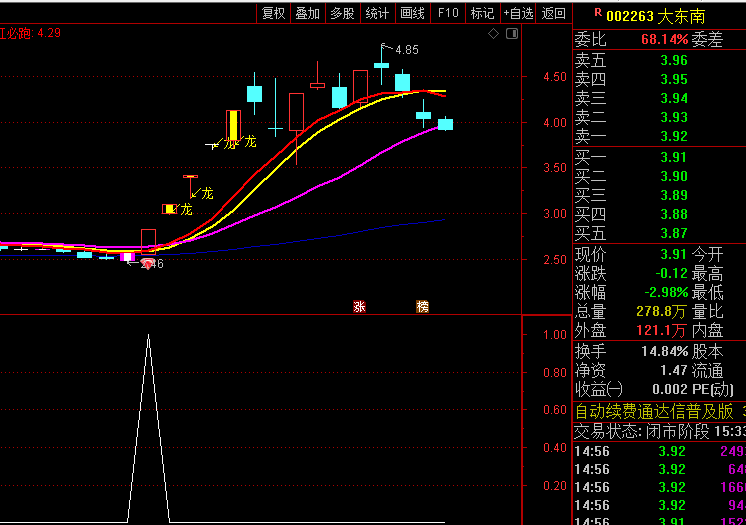
Task: Open the 统计 statistics menu
Action: (377, 13)
